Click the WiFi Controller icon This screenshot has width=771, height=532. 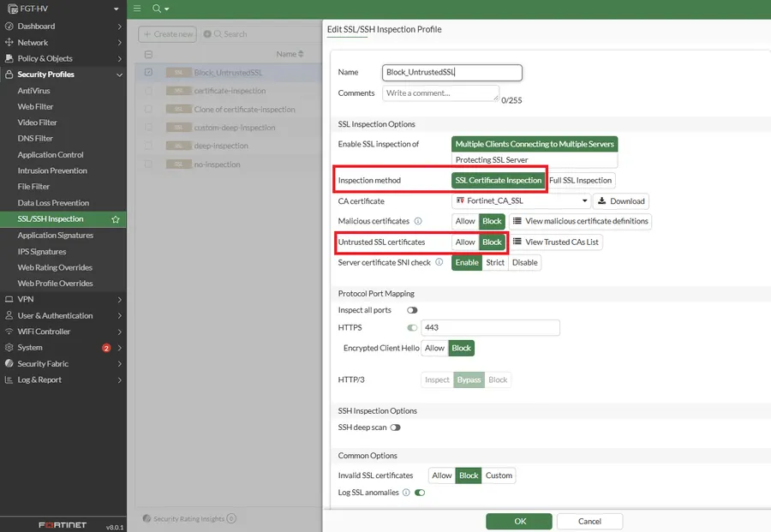[9, 332]
